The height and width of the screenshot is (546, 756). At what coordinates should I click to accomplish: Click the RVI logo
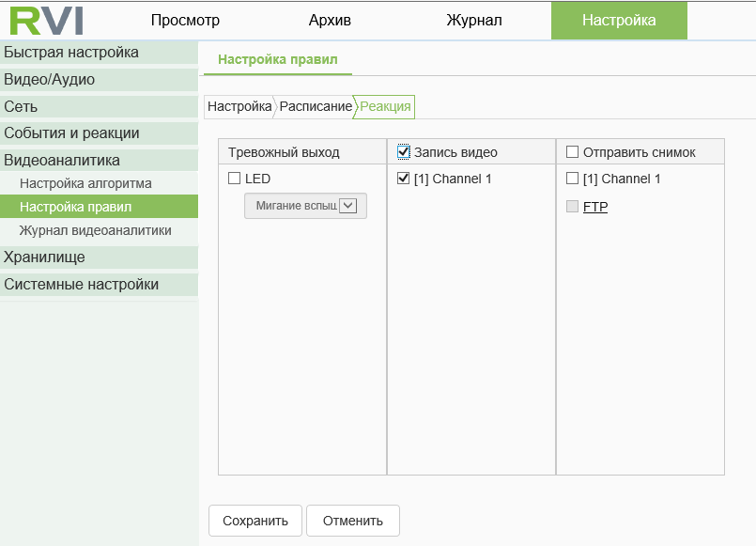tap(46, 20)
